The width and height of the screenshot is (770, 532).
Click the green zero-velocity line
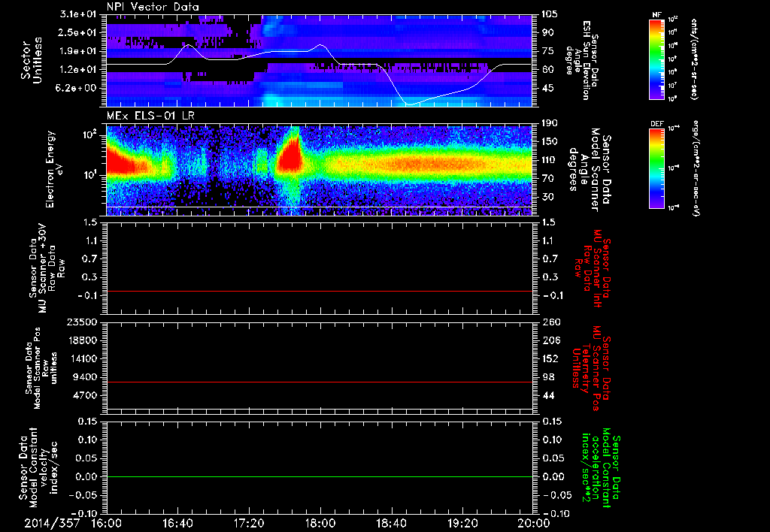pyautogui.click(x=319, y=476)
